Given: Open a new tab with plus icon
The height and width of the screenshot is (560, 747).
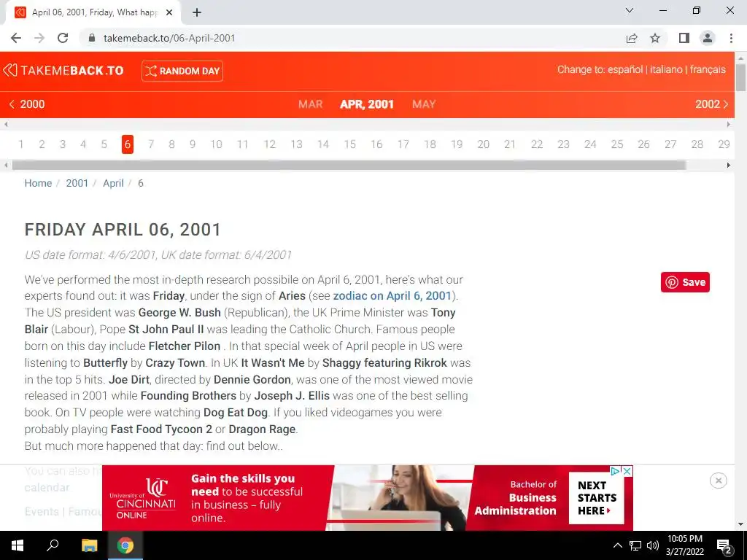Looking at the screenshot, I should tap(197, 12).
